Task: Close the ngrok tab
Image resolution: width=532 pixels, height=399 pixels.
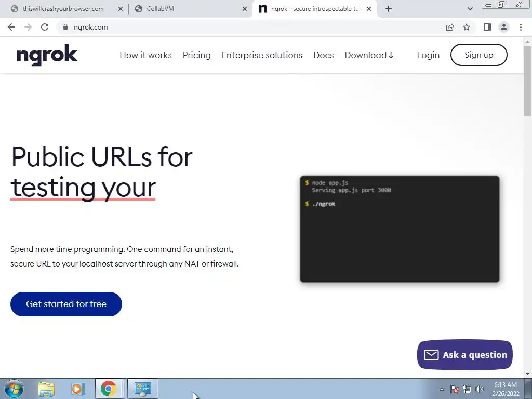Action: coord(369,9)
